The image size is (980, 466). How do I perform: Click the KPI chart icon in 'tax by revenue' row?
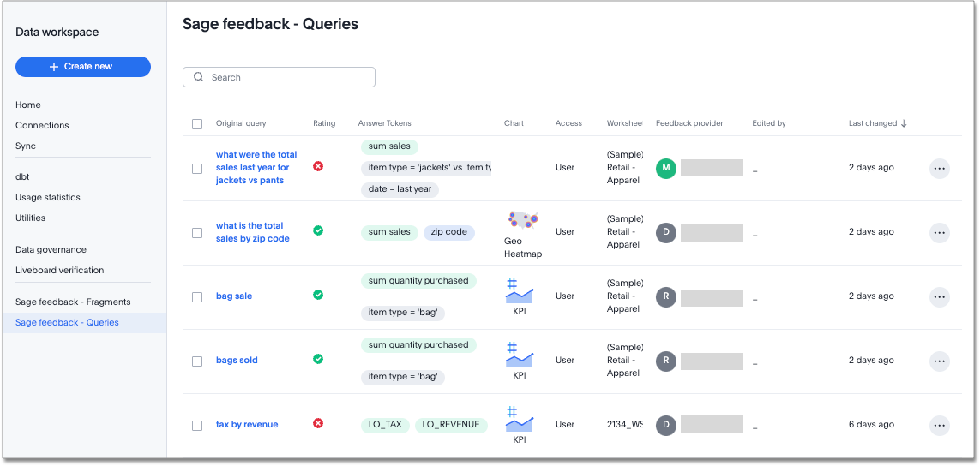click(x=519, y=419)
